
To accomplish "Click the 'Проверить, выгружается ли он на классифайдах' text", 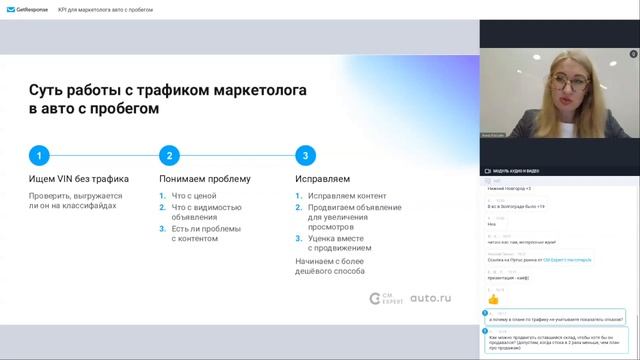I will coord(76,201).
